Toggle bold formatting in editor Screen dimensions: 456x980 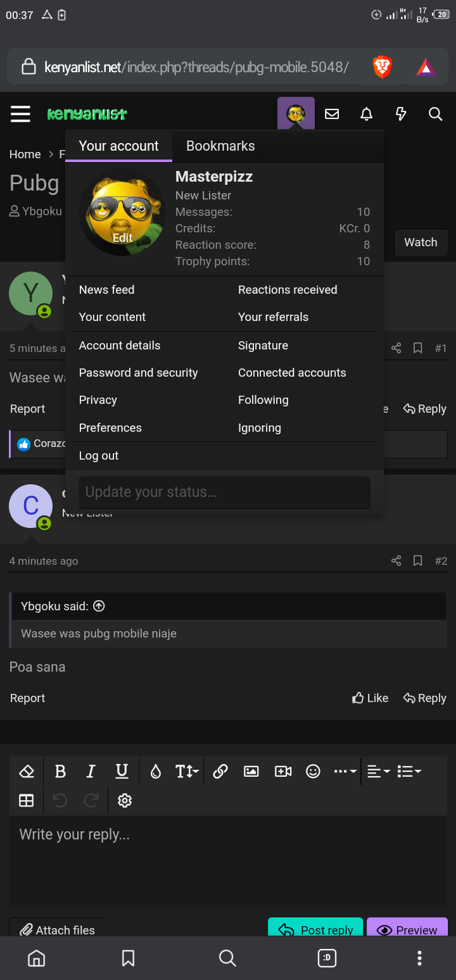click(x=60, y=771)
